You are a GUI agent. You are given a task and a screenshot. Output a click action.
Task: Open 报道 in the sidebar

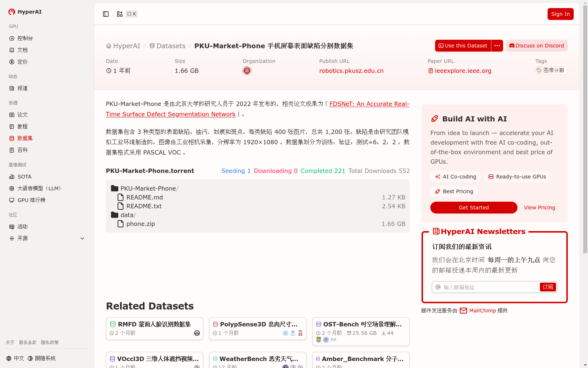point(47,88)
